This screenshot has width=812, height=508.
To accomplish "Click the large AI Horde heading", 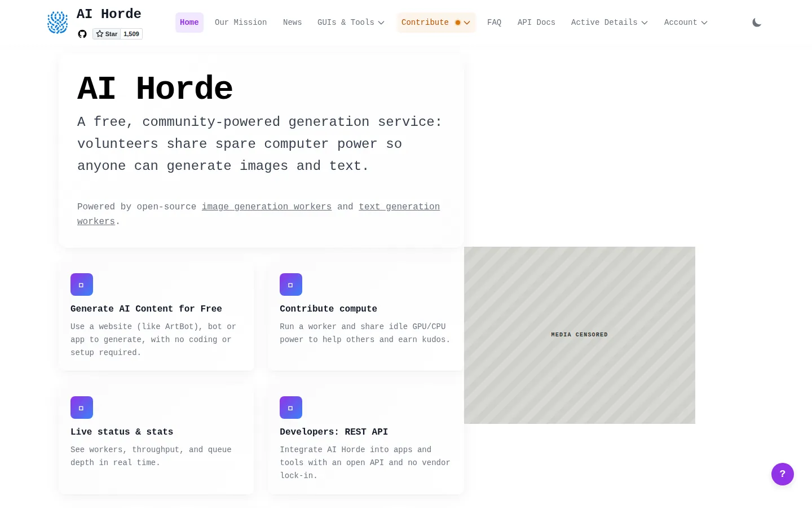I will (x=155, y=89).
